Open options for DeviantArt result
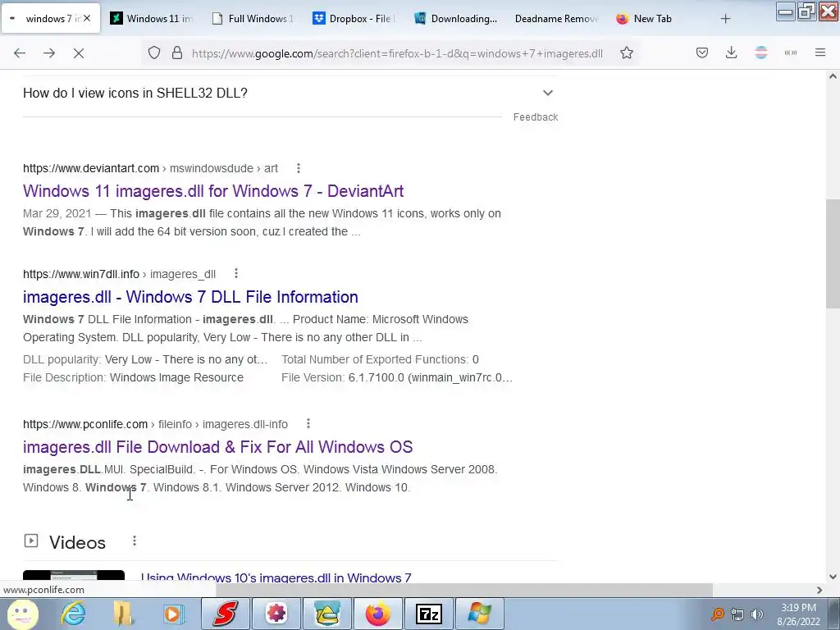Image resolution: width=840 pixels, height=630 pixels. [x=299, y=168]
